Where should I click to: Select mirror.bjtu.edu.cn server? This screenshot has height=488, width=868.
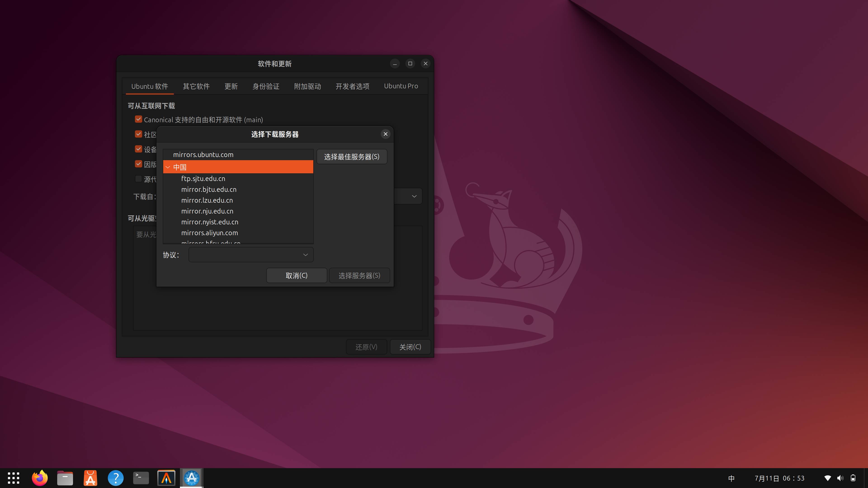tap(238, 189)
